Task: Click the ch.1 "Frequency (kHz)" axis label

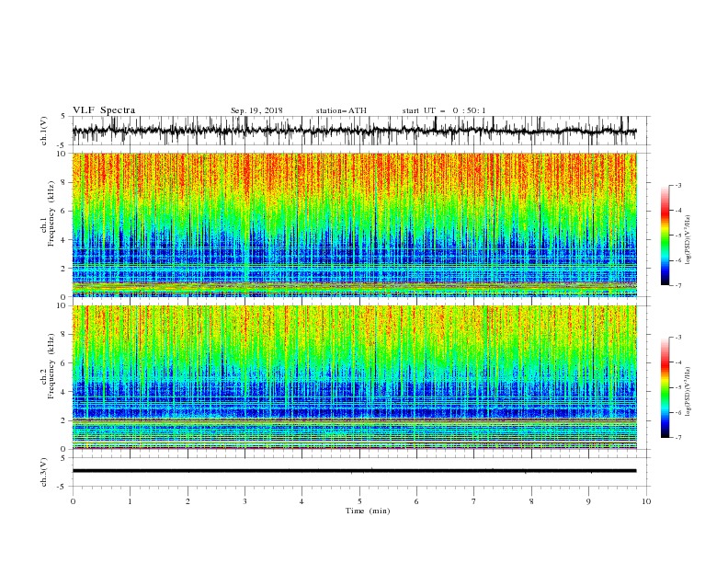Action: point(51,213)
